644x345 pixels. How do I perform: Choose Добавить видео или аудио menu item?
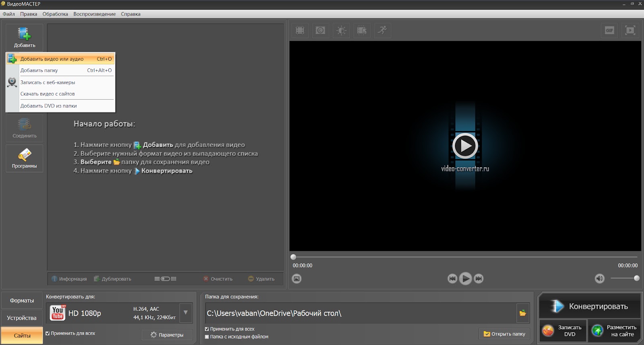tap(52, 59)
